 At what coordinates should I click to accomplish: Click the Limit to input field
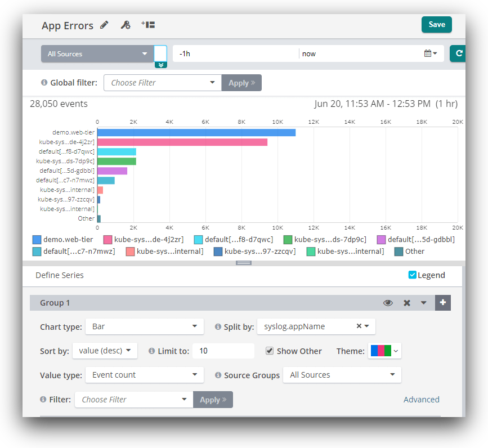pyautogui.click(x=223, y=351)
